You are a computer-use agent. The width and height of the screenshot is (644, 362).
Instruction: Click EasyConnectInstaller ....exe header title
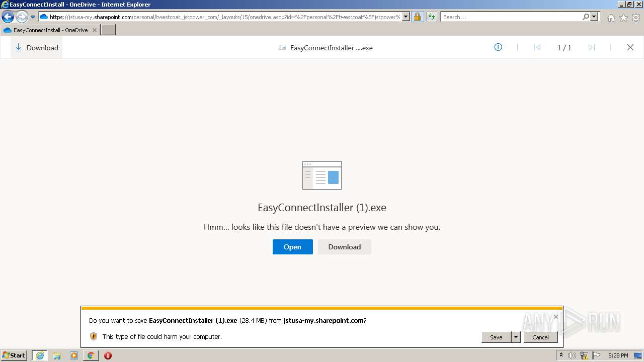click(x=332, y=48)
